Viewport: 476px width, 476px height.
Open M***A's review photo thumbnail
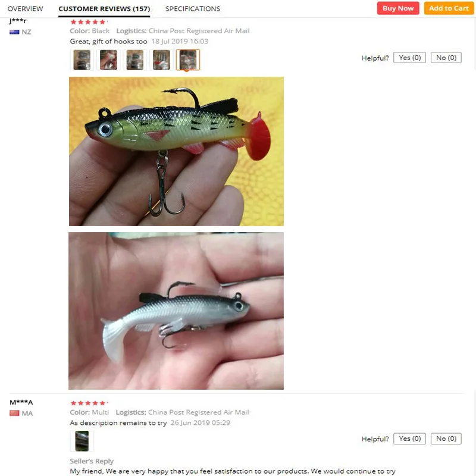click(x=82, y=441)
